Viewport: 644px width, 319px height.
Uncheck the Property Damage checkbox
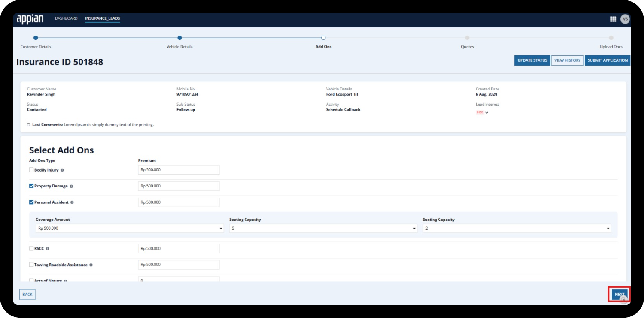[31, 186]
